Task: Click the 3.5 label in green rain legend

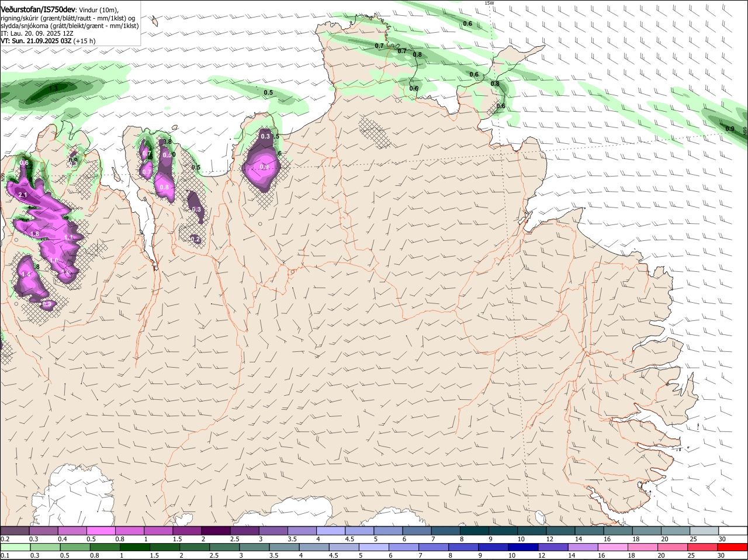Action: pyautogui.click(x=273, y=556)
